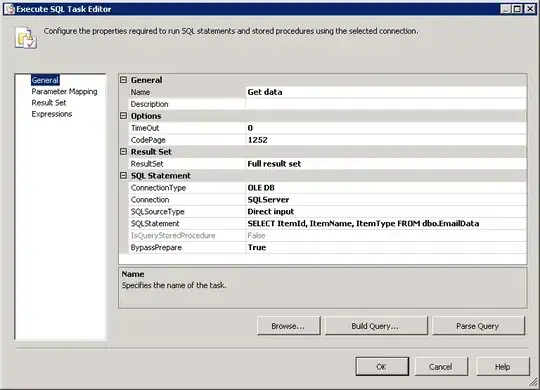Viewport: 540px width, 390px height.
Task: Click the Execute SQL Task icon beside description
Action: point(26,37)
